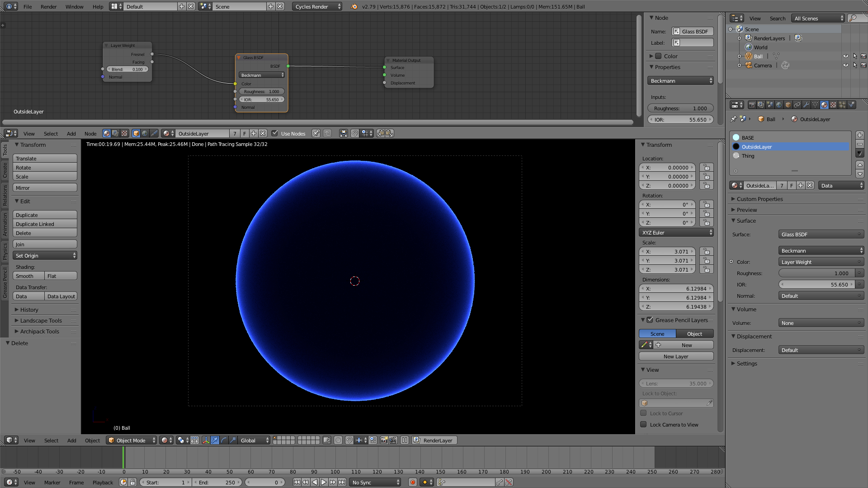Toggle the Use Nodes checkbox
Image resolution: width=868 pixels, height=488 pixels.
(274, 133)
